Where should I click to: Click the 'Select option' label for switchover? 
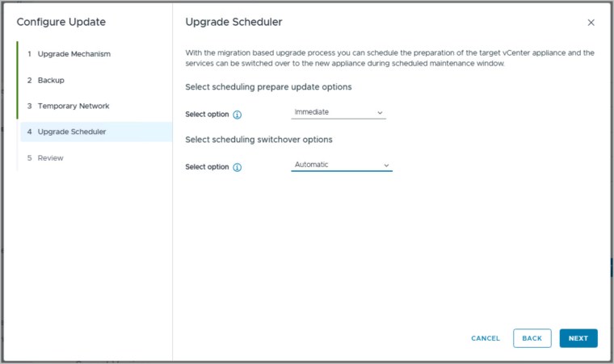pyautogui.click(x=207, y=167)
